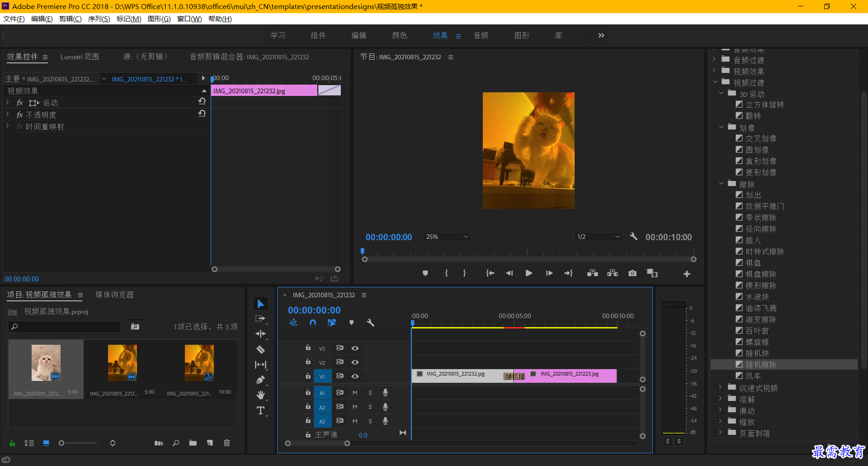Show more workspaces overflow chevron
The height and width of the screenshot is (466, 868).
click(601, 35)
